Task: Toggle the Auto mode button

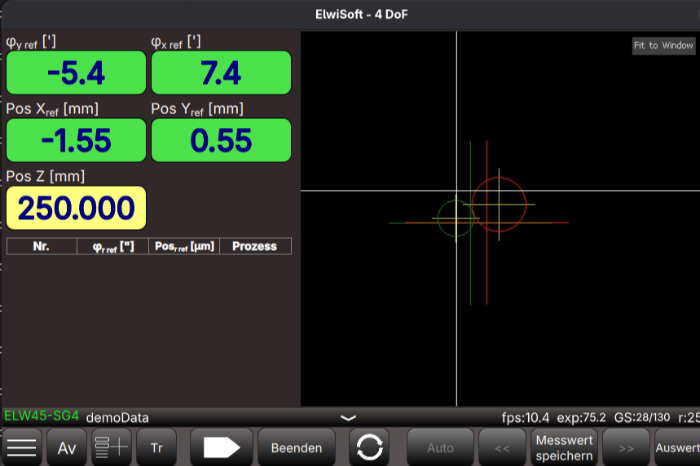Action: tap(440, 448)
